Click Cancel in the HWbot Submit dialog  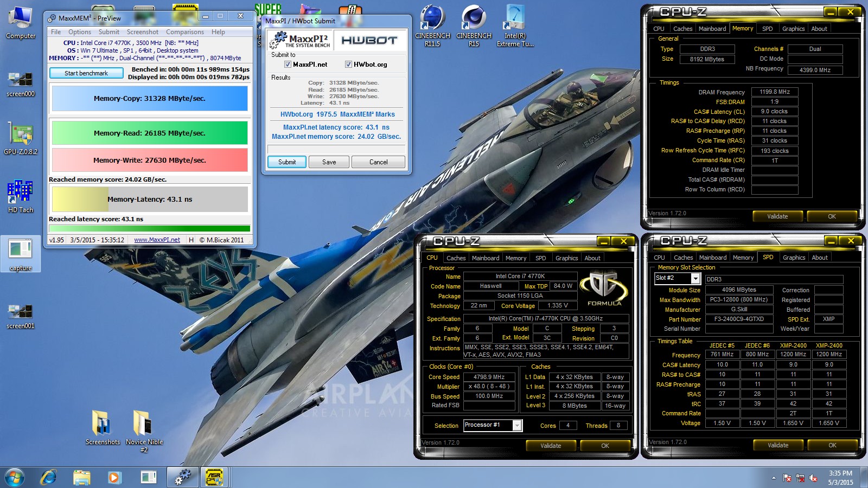(x=378, y=162)
